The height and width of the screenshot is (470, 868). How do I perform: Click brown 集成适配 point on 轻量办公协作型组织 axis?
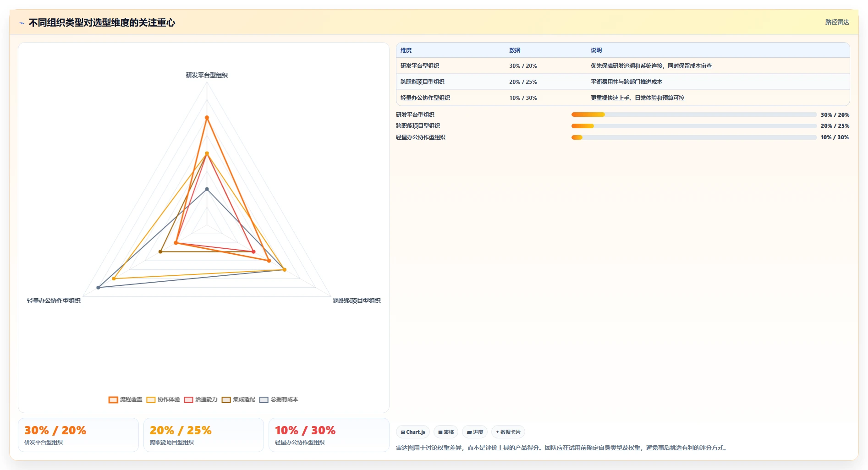pyautogui.click(x=160, y=251)
